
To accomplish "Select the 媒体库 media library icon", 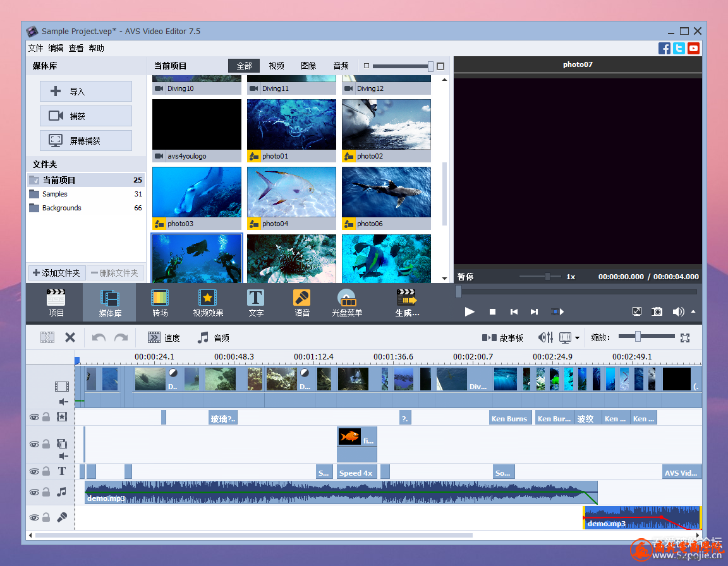I will (109, 303).
